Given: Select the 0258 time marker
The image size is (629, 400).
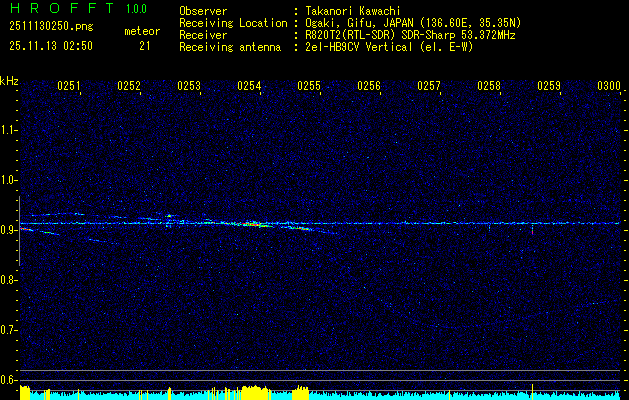Looking at the screenshot, I should pos(489,87).
